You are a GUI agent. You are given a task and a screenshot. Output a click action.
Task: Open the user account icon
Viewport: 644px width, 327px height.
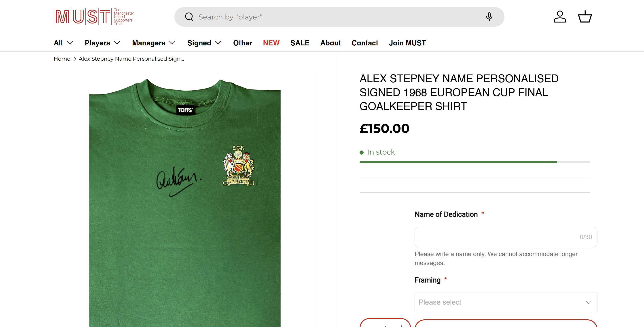pos(560,17)
